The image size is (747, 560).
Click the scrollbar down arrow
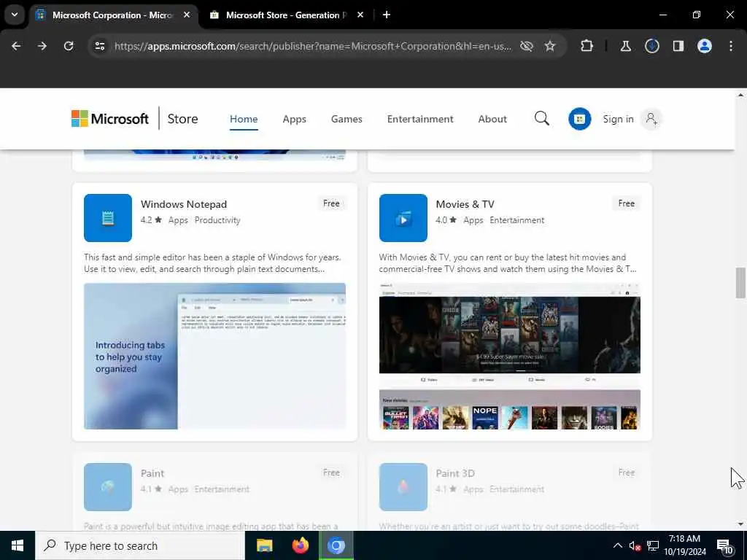[740, 524]
